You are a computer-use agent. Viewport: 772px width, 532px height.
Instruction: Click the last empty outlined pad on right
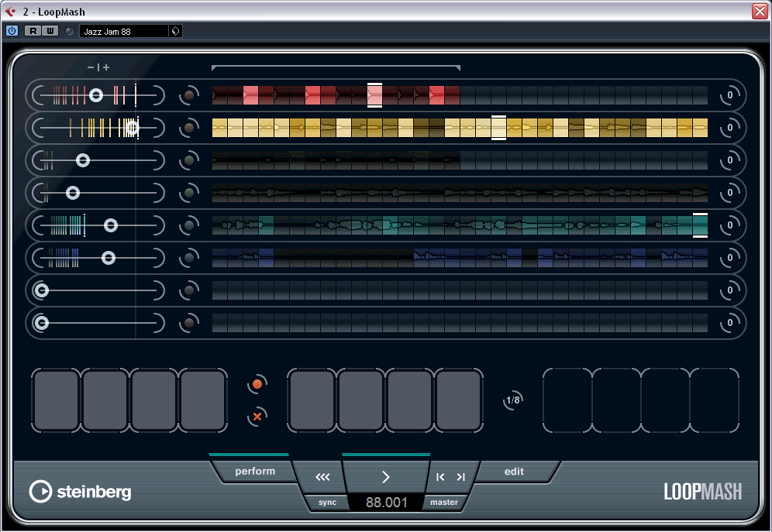[715, 400]
